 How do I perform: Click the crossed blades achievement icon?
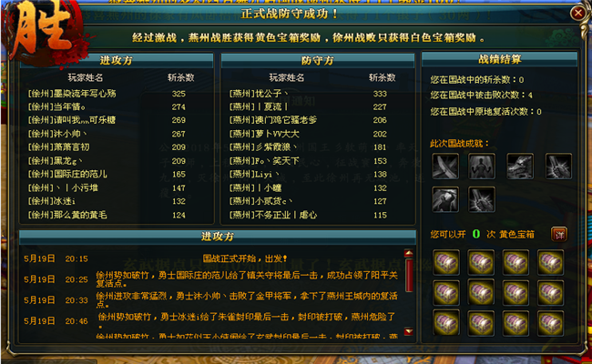445,167
